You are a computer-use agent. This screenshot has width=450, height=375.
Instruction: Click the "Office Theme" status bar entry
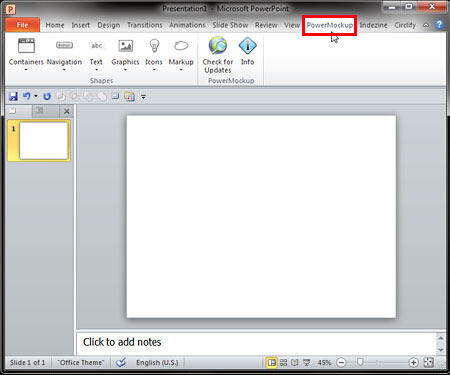click(81, 363)
